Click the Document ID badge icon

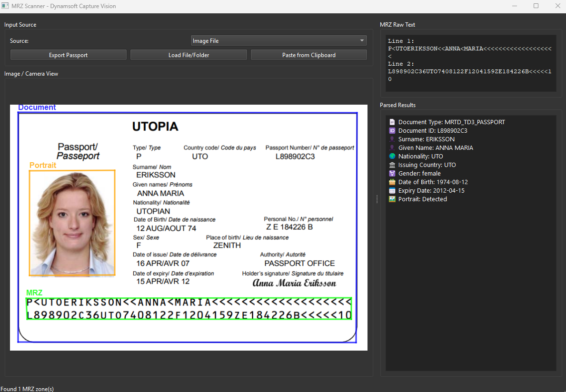click(x=391, y=130)
